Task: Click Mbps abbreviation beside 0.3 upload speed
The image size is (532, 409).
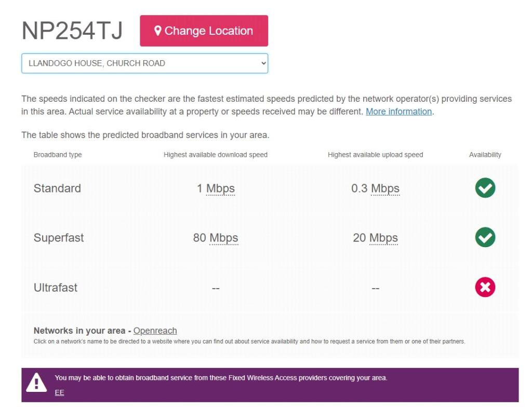Action: point(385,188)
